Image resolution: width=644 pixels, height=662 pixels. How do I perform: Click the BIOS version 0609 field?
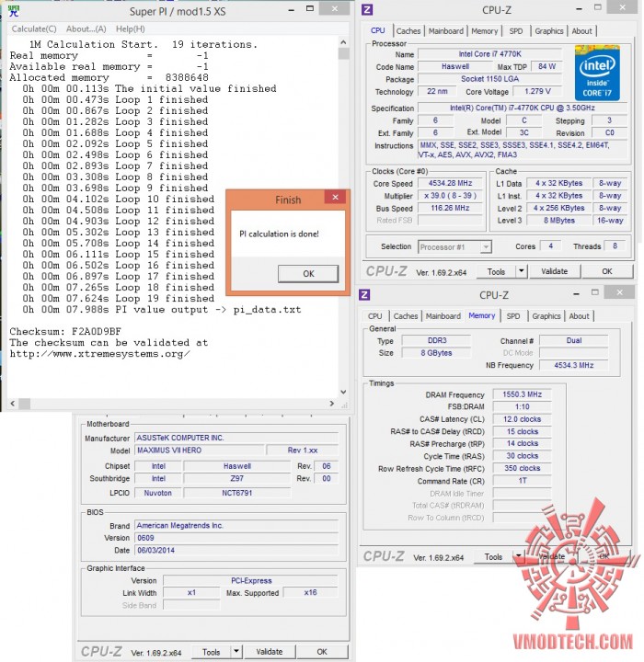236,538
